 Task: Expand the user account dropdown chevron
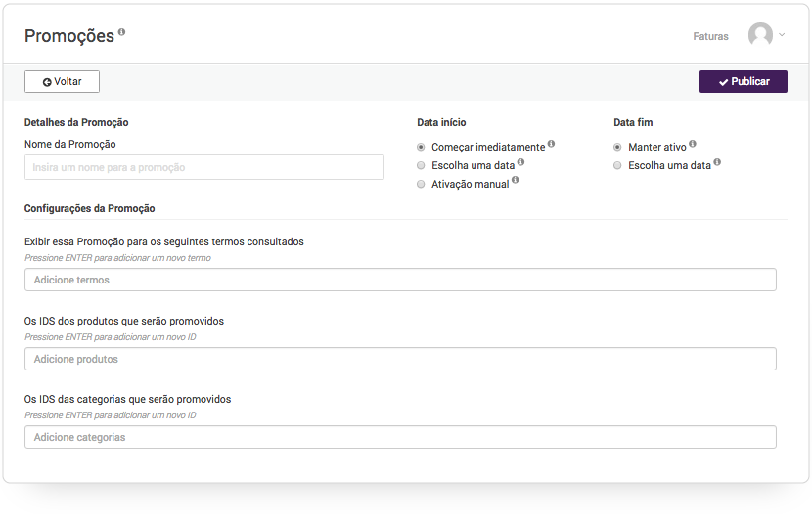[x=782, y=35]
